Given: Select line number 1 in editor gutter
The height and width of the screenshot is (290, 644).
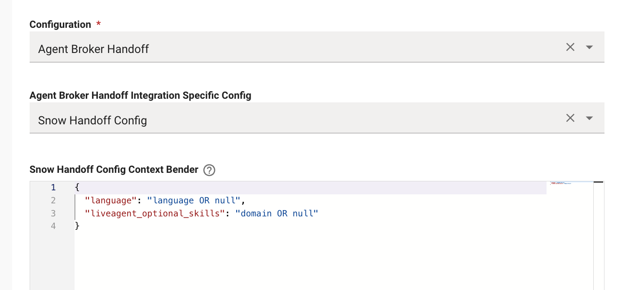Looking at the screenshot, I should 53,187.
